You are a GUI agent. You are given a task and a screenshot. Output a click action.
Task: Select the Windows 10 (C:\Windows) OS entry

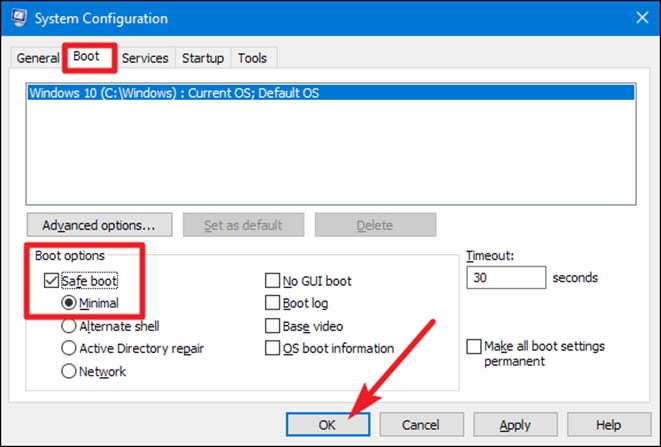pyautogui.click(x=331, y=93)
